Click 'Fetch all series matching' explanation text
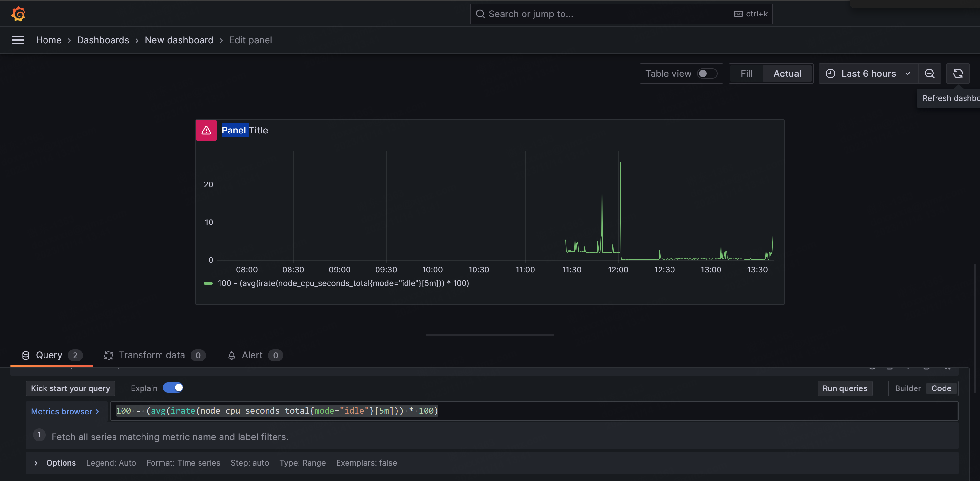 point(170,437)
